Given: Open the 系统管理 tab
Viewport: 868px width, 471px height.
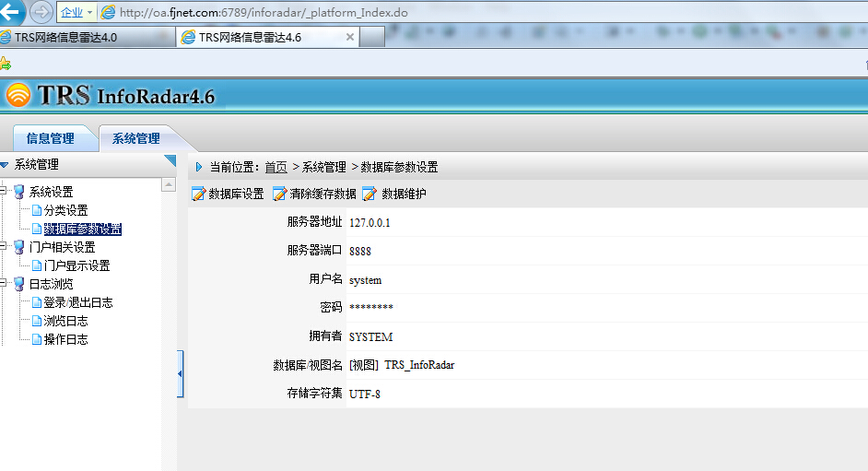Looking at the screenshot, I should point(136,138).
